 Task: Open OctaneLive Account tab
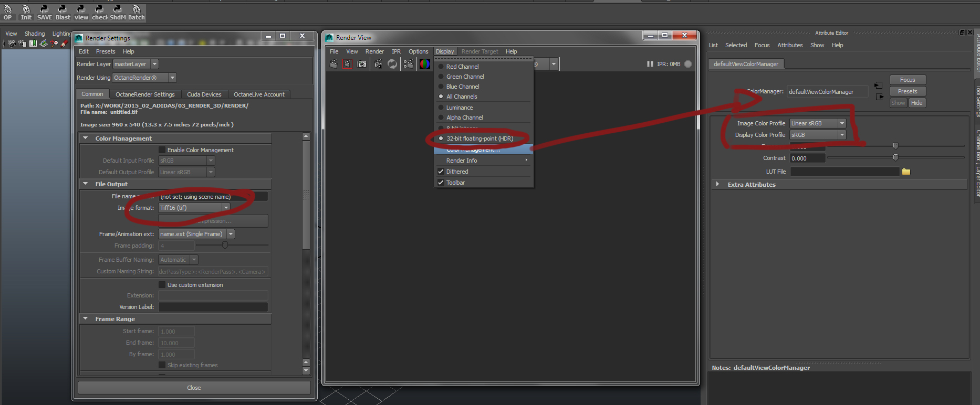pyautogui.click(x=259, y=94)
